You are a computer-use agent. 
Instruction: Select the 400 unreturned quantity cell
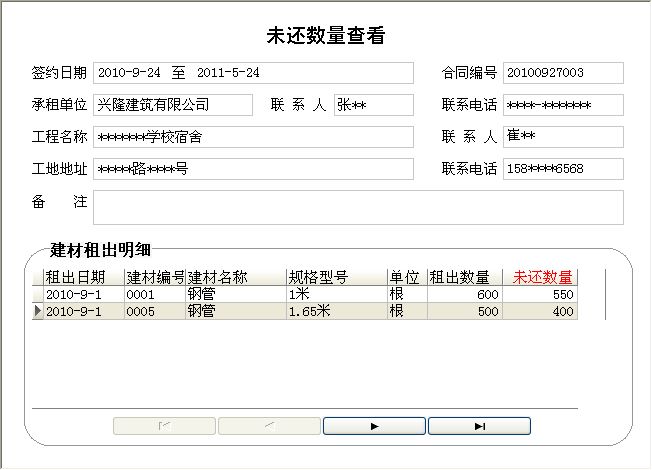(542, 312)
